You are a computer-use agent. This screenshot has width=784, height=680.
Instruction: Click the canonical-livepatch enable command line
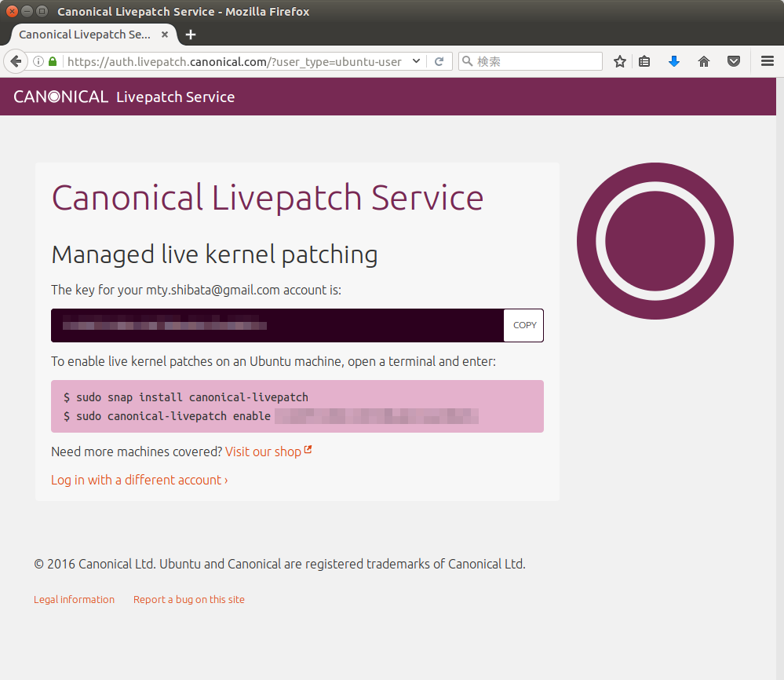(271, 416)
